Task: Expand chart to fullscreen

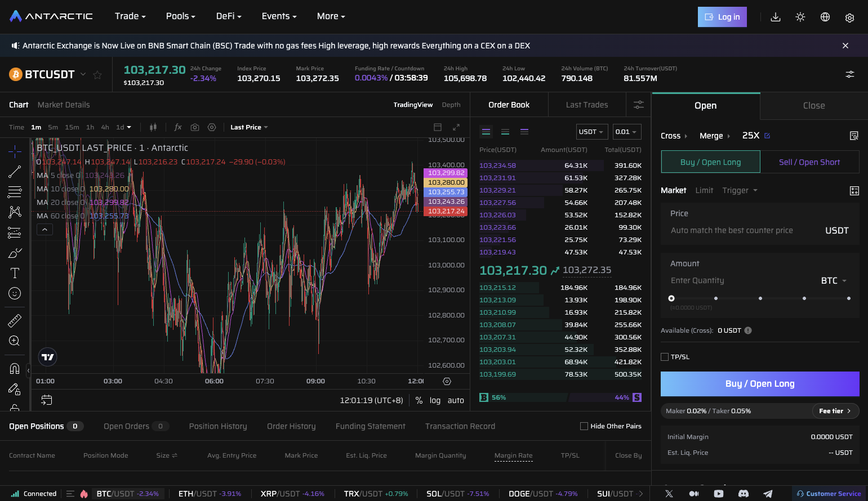Action: click(x=456, y=127)
